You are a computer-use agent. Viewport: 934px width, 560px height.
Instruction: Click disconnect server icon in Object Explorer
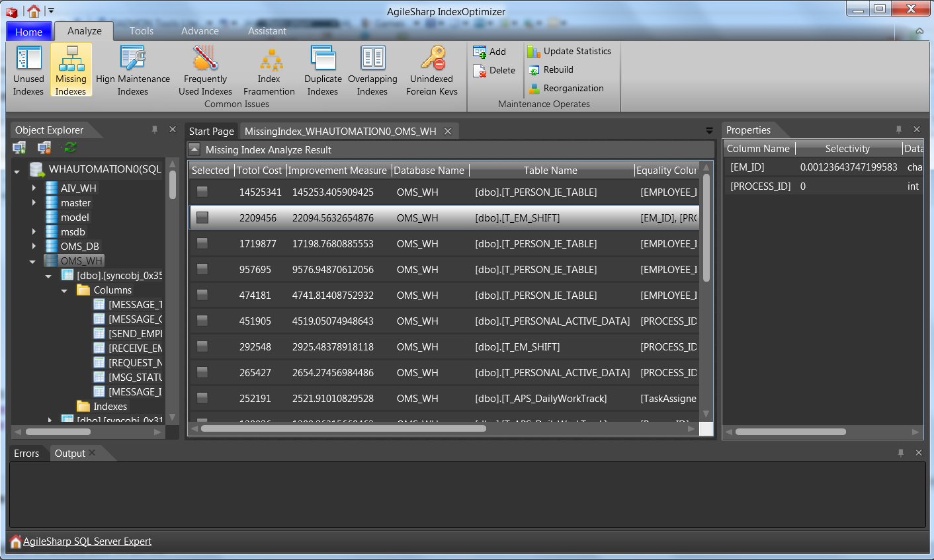point(44,147)
